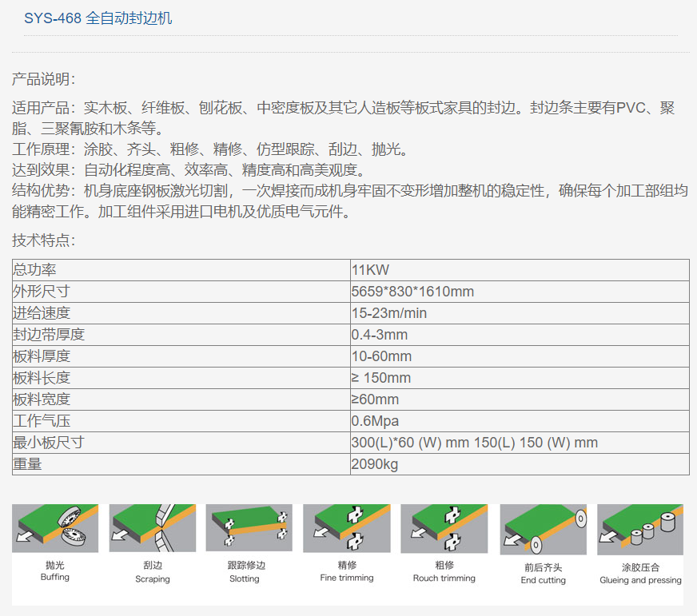Screen dimensions: 697x616
Task: Open the 刮边 Scraping process image
Action: click(153, 528)
